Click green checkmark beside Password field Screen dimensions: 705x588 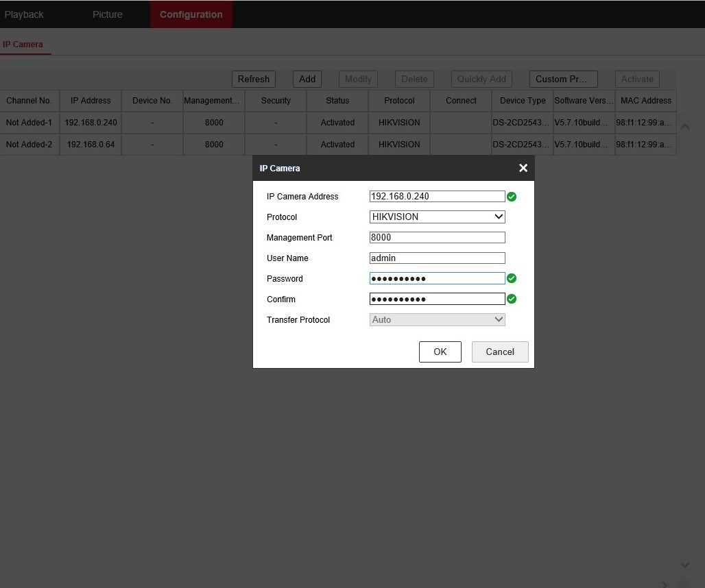pos(512,278)
